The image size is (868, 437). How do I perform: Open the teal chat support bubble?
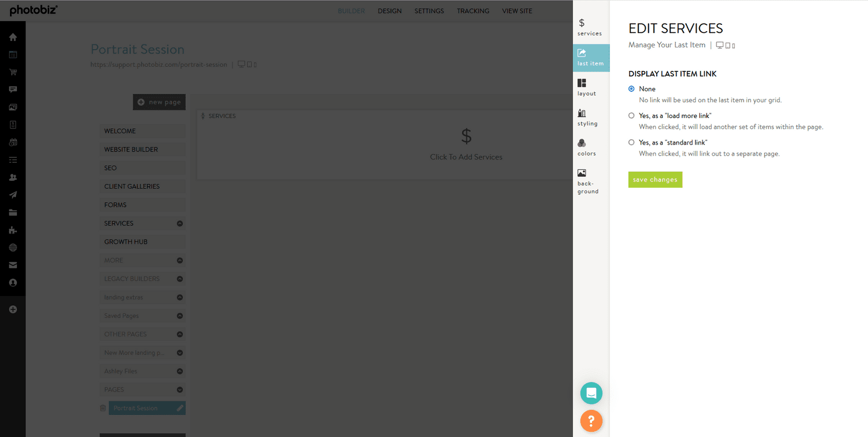coord(591,393)
